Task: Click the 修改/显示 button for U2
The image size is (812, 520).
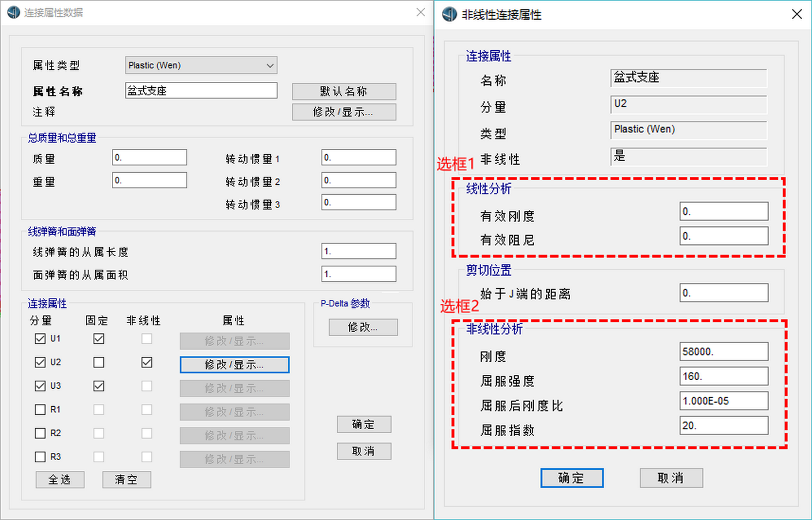Action: point(234,365)
